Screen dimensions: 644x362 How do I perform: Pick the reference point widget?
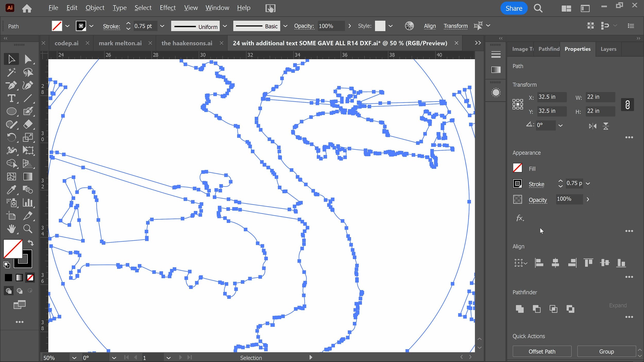click(x=518, y=104)
